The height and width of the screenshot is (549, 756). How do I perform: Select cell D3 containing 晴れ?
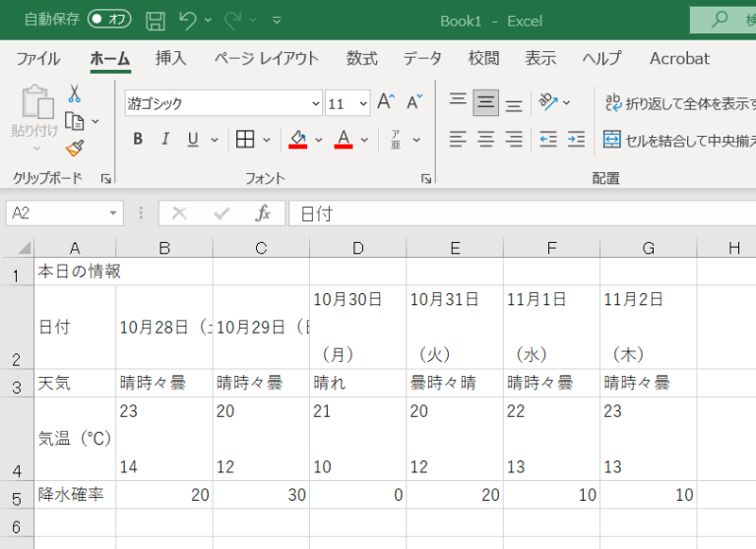(357, 383)
